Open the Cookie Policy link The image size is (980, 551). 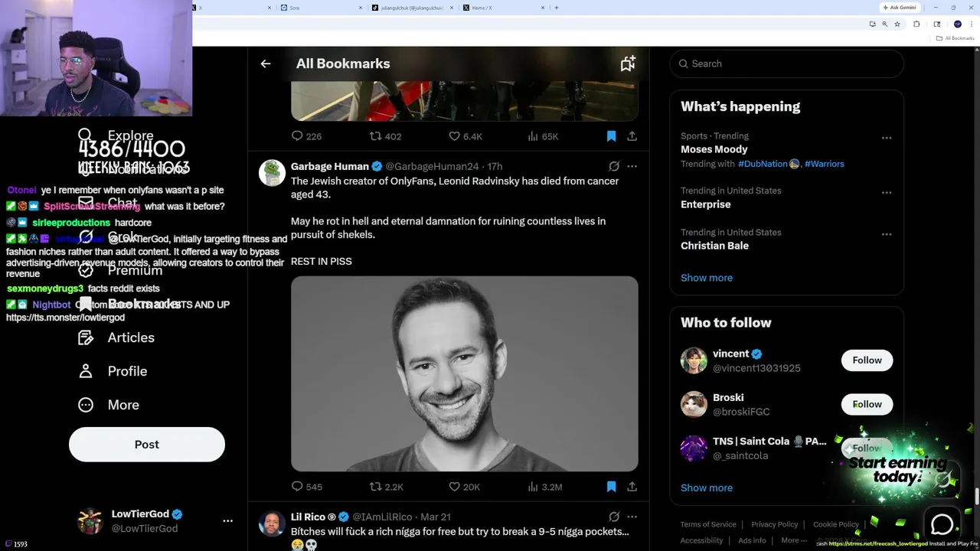[836, 524]
